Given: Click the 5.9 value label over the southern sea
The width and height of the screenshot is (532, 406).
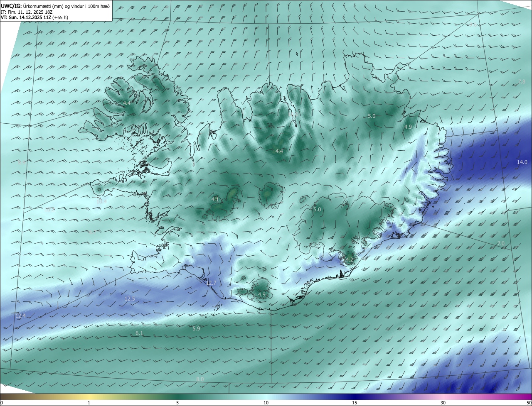Looking at the screenshot, I should 196,329.
